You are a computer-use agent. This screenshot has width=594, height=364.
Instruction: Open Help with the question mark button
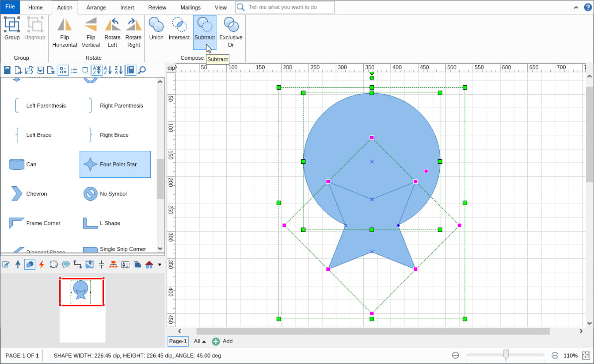click(x=588, y=7)
